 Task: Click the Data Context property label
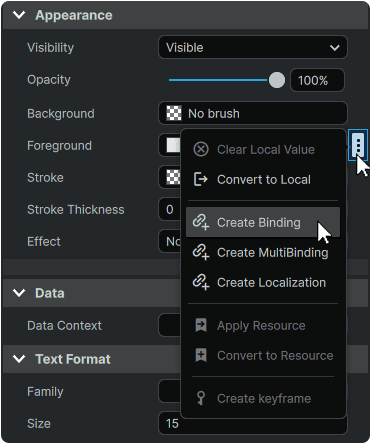click(x=64, y=325)
